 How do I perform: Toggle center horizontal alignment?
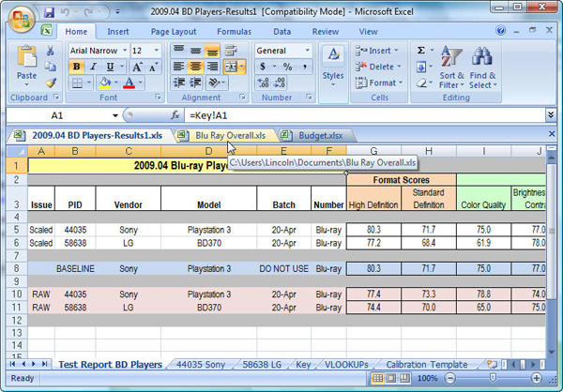point(197,67)
